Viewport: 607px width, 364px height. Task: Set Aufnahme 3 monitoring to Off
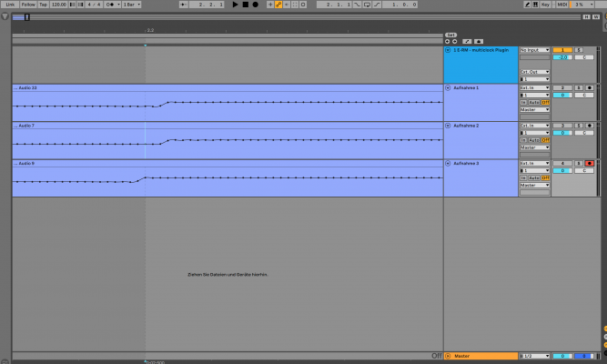point(545,177)
